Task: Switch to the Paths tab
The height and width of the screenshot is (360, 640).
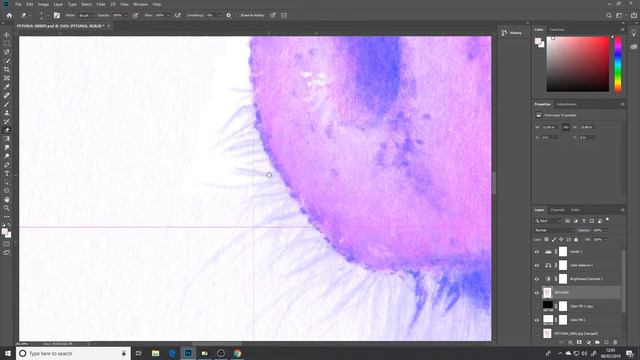Action: coord(576,210)
